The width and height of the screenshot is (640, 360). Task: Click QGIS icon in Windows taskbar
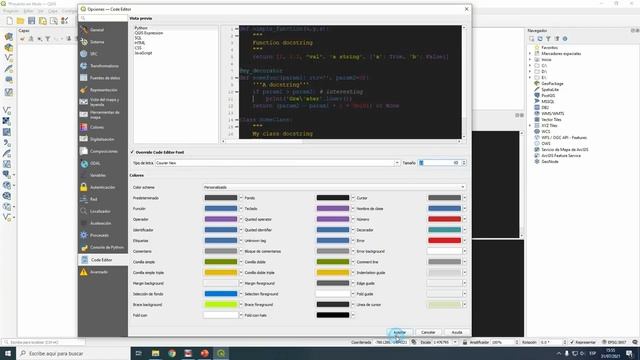click(x=221, y=353)
